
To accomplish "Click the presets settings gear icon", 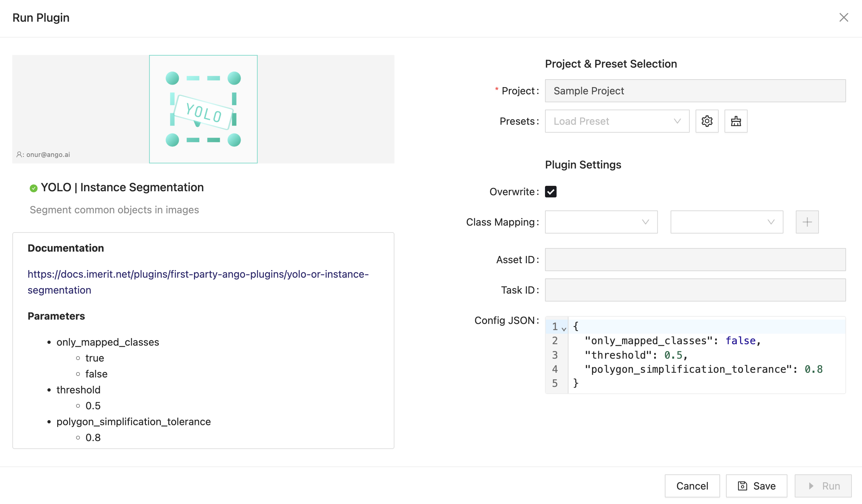I will coord(707,121).
